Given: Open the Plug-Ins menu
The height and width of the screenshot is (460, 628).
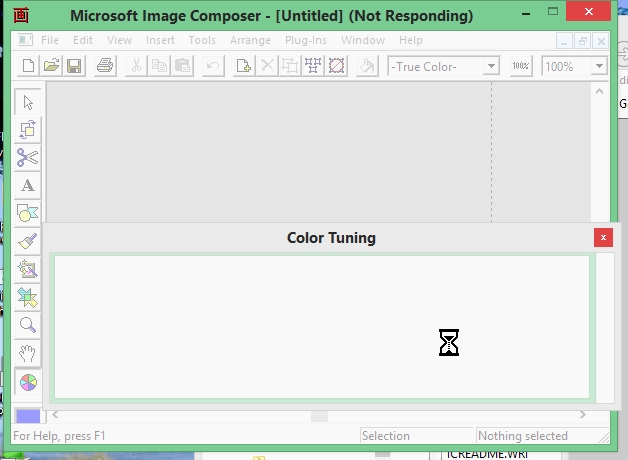Looking at the screenshot, I should pyautogui.click(x=306, y=40).
